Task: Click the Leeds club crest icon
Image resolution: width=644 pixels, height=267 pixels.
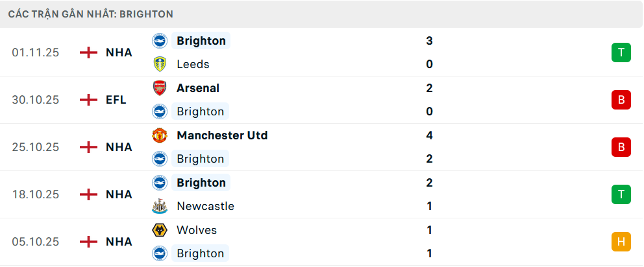Action: coord(159,64)
